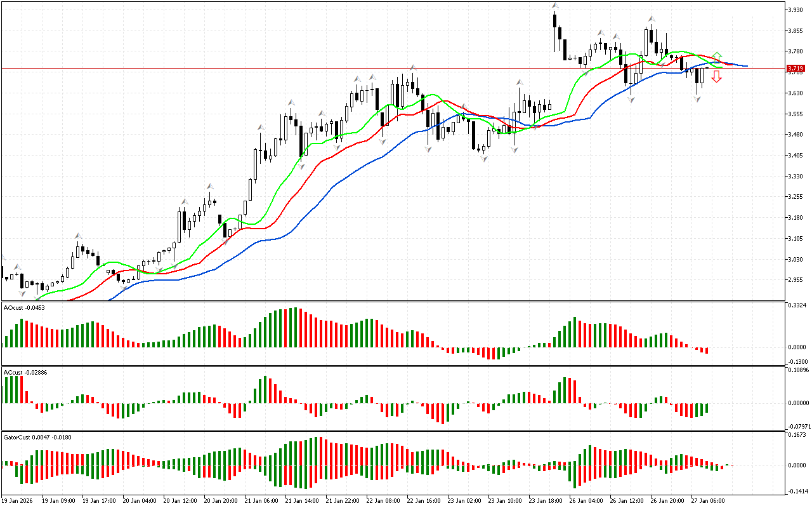Viewport: 812px width, 508px height.
Task: Click the 2.955 value on the price scale
Action: click(796, 280)
